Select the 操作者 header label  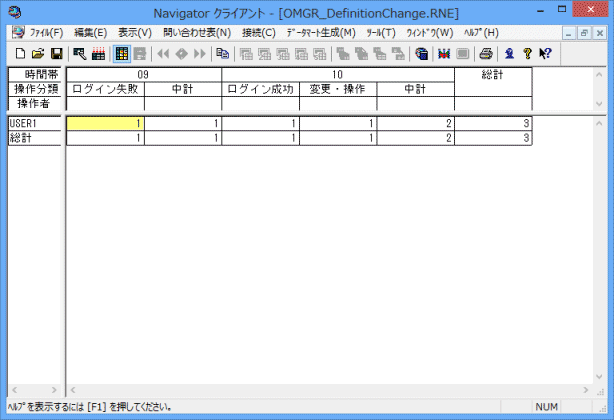click(x=35, y=103)
